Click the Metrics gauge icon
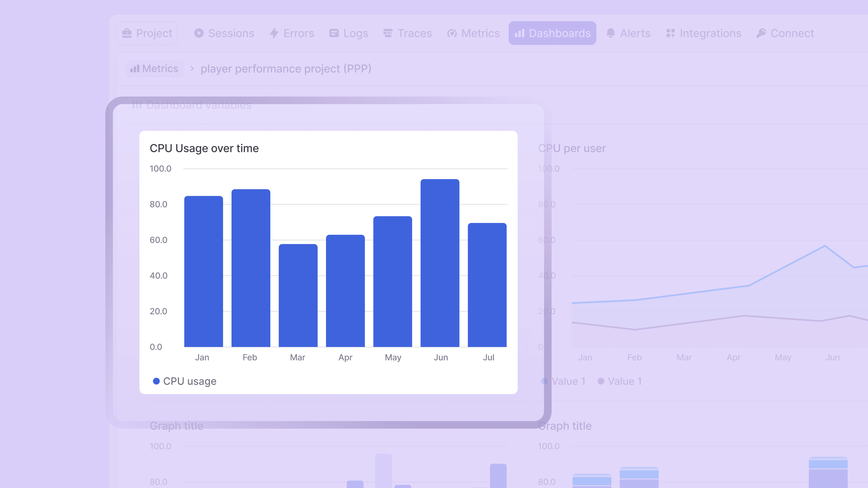Viewport: 868px width, 488px height. 452,33
